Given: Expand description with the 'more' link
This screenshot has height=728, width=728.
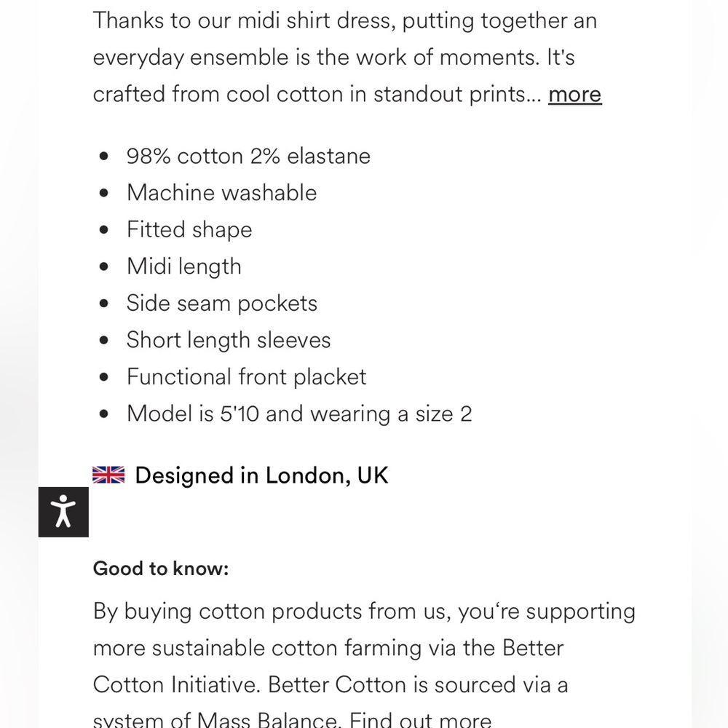Looking at the screenshot, I should point(575,94).
